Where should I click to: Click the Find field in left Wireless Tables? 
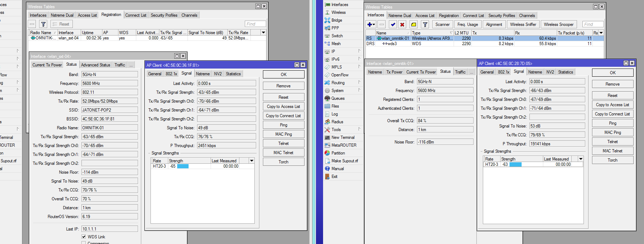255,24
